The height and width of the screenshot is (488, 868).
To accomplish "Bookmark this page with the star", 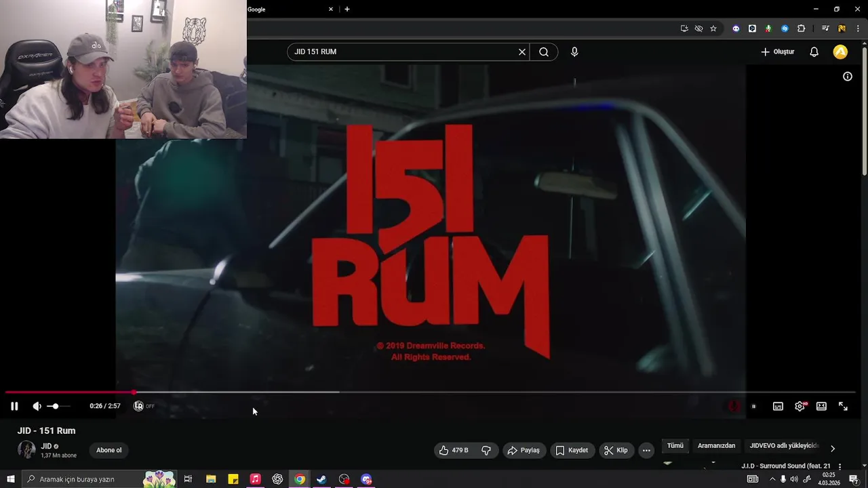I will pyautogui.click(x=713, y=28).
